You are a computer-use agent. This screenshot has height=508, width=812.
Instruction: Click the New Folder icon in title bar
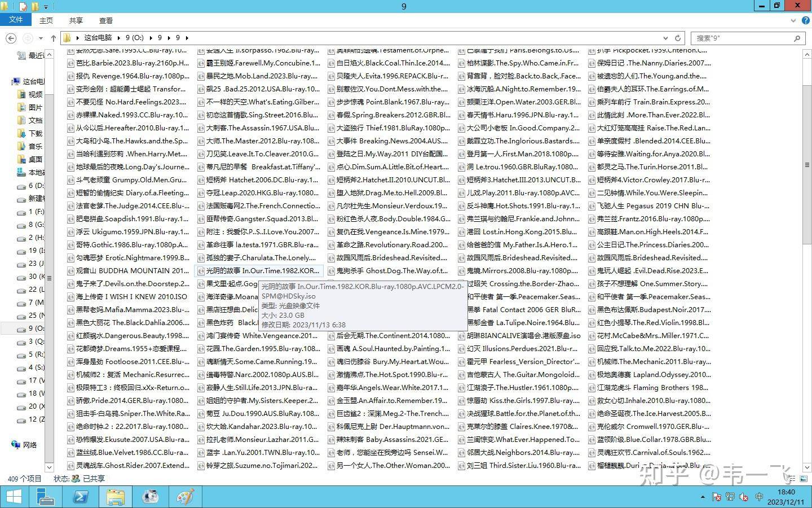coord(36,7)
